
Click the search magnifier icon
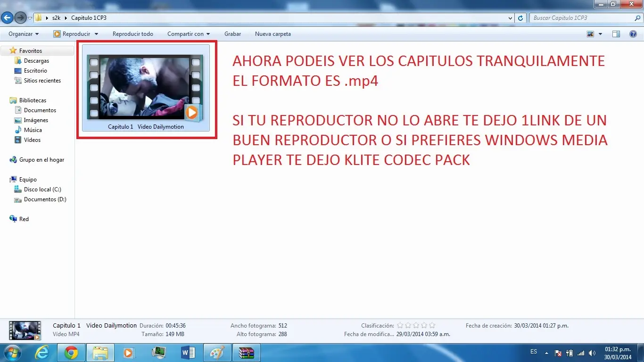(637, 18)
